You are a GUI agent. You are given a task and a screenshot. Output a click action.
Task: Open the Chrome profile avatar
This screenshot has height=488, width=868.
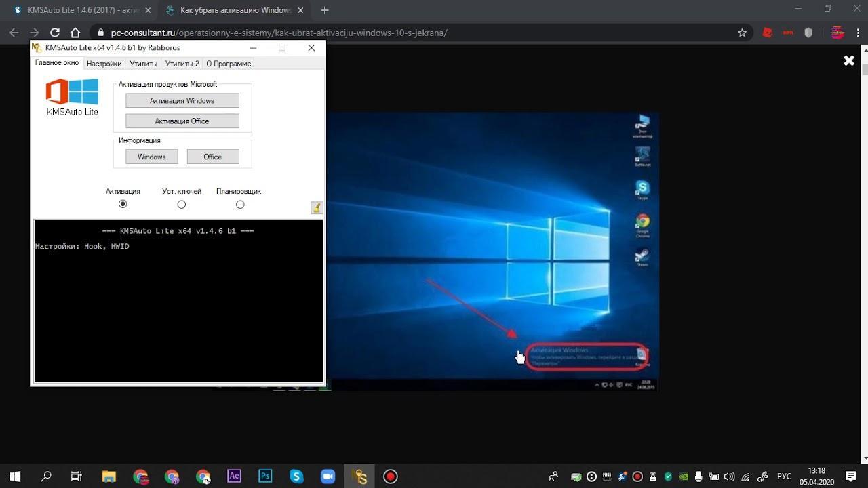click(837, 33)
